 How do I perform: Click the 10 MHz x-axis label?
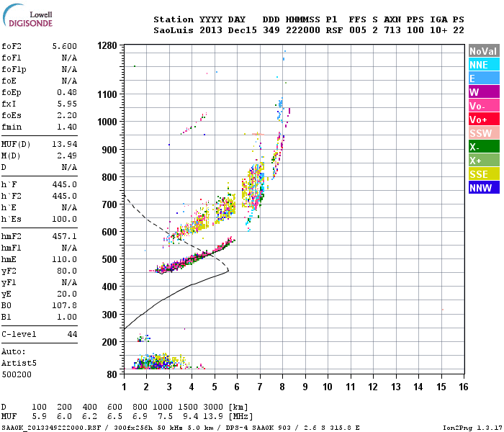point(328,387)
